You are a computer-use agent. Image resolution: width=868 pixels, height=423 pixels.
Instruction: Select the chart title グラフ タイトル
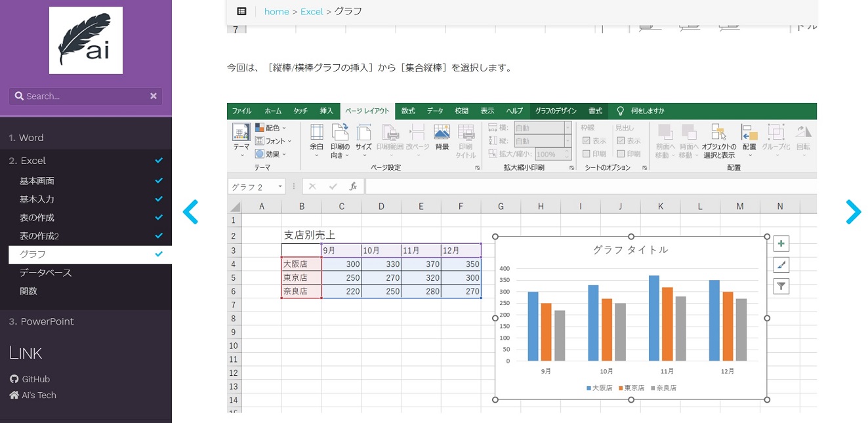[630, 250]
